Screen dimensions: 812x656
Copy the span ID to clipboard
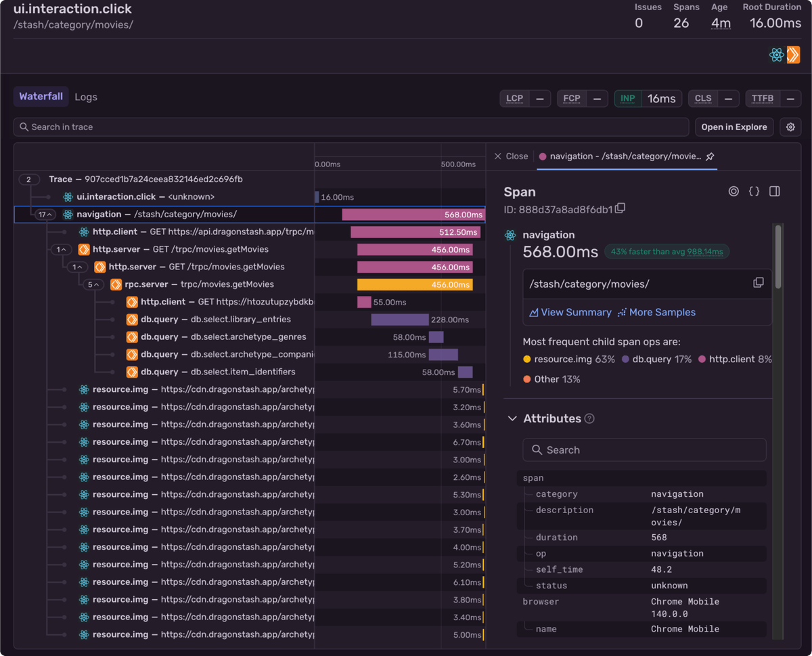click(x=620, y=209)
